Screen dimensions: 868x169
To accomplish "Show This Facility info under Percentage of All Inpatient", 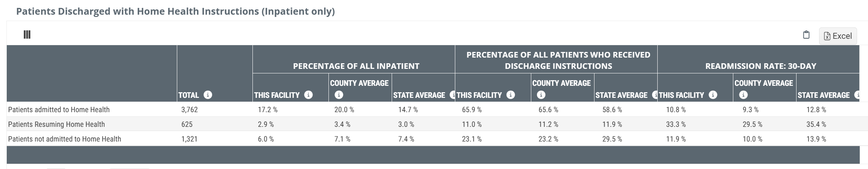I will pyautogui.click(x=309, y=95).
